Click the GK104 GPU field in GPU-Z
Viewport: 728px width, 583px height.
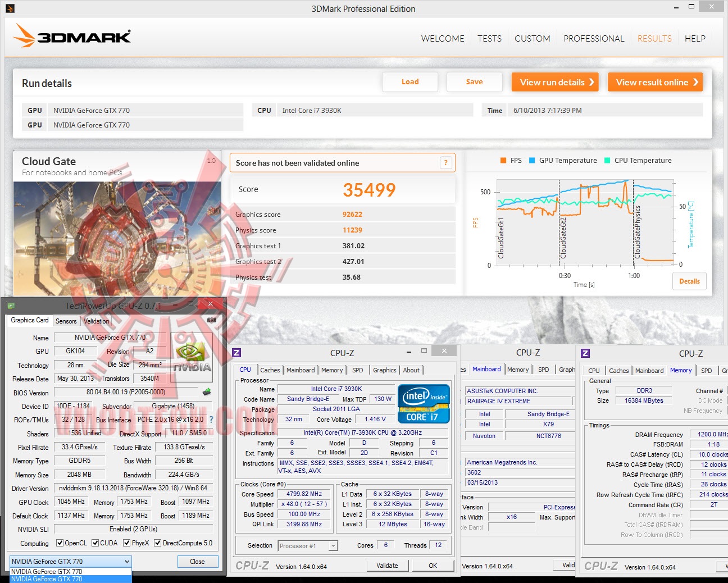pos(75,351)
